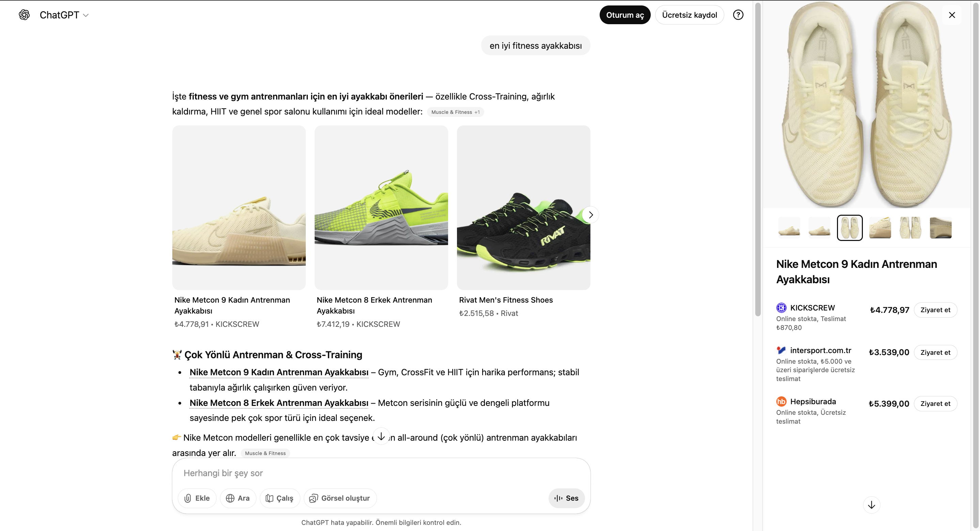Image resolution: width=980 pixels, height=531 pixels.
Task: Advance product carousel with right arrow
Action: 590,215
